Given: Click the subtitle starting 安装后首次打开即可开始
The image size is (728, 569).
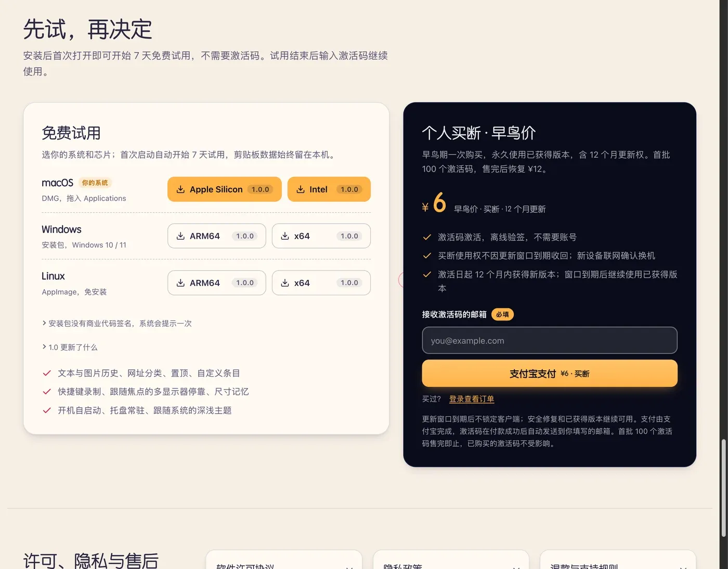Looking at the screenshot, I should (205, 63).
